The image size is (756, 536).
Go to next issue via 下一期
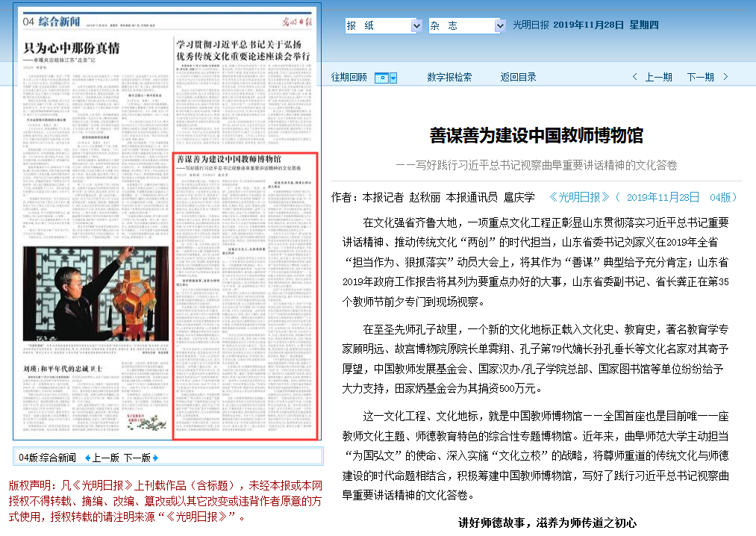coord(700,77)
